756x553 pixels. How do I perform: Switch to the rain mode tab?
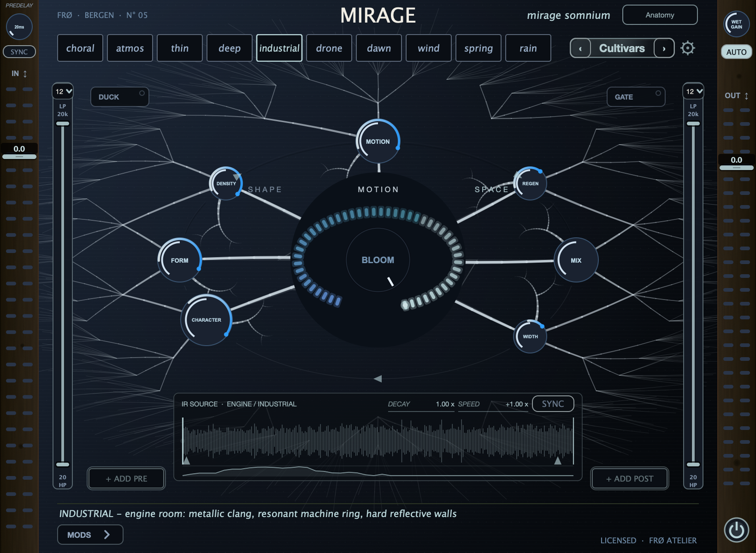tap(528, 48)
